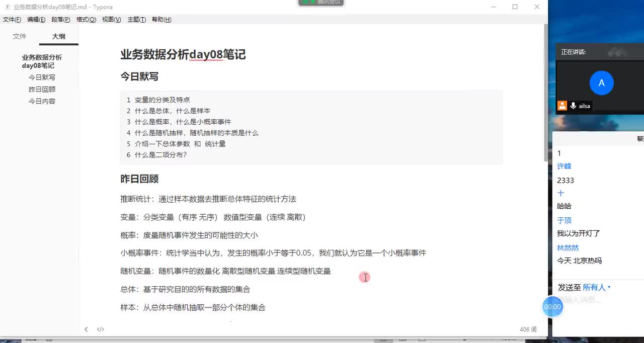Viewport: 644px width, 343px height.
Task: Click chat sender name 许峰
Action: click(x=564, y=166)
